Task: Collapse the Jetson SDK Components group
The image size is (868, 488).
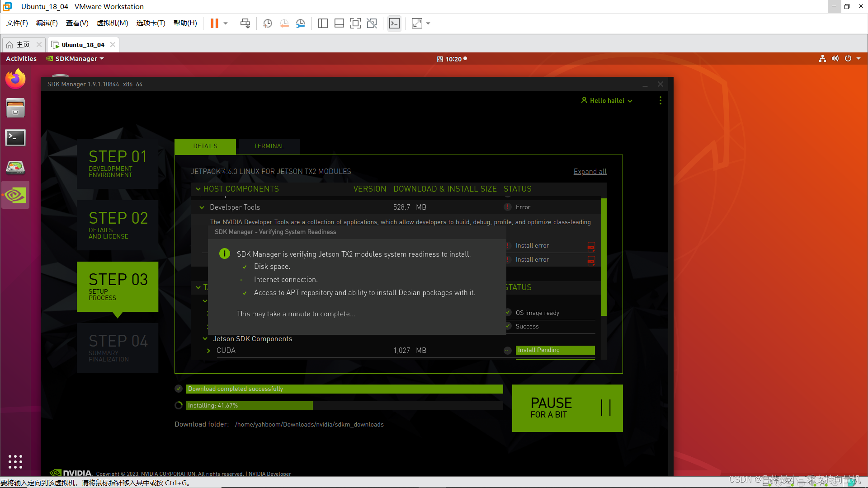Action: tap(205, 339)
